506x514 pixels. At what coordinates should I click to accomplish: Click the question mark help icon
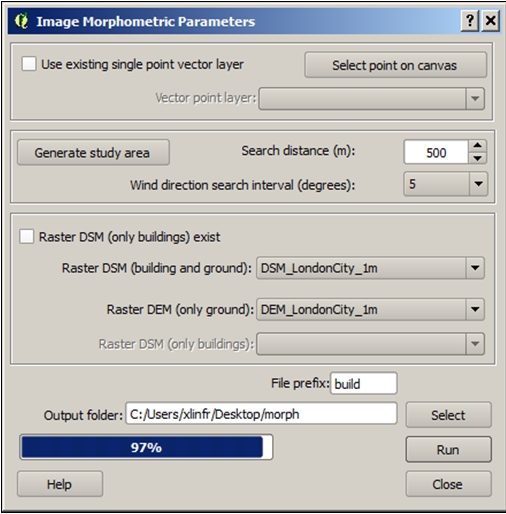pos(470,21)
